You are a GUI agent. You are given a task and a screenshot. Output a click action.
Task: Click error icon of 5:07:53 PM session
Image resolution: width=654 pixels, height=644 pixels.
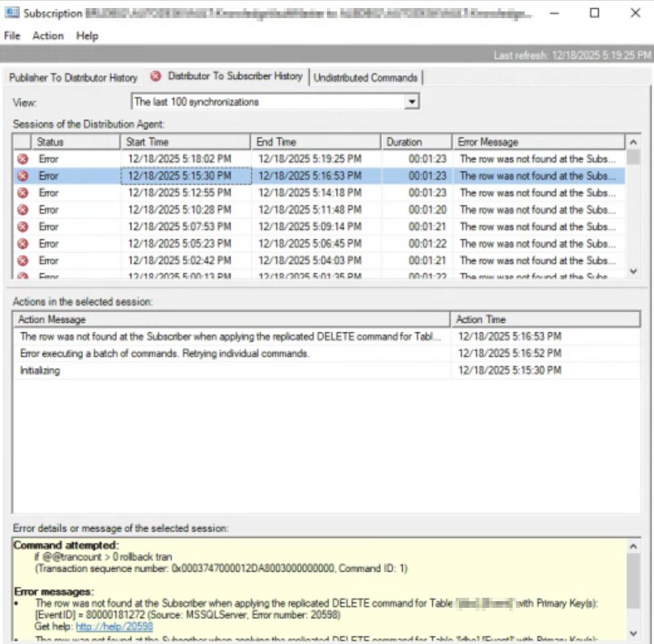23,227
